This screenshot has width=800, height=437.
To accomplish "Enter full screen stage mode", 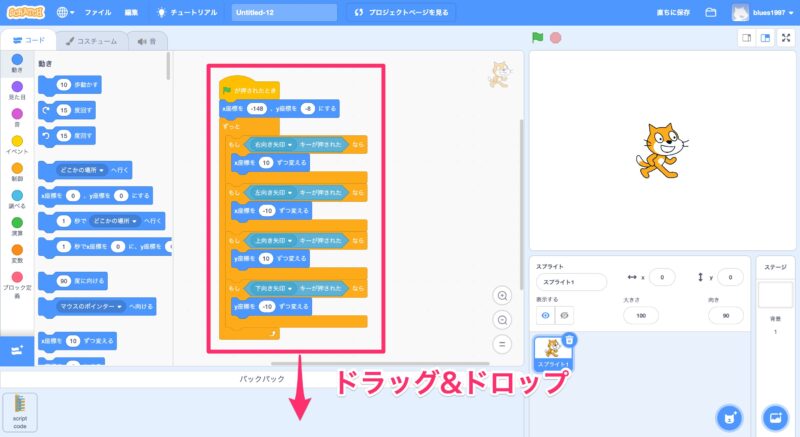I will (785, 38).
